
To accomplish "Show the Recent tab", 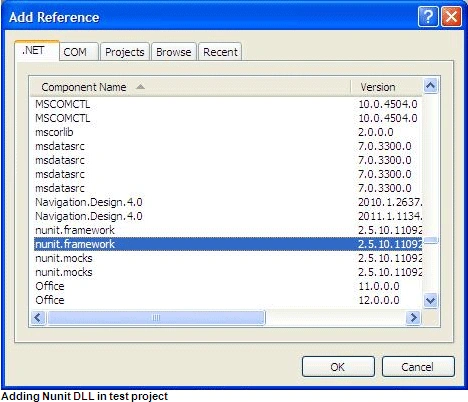I will (x=220, y=52).
